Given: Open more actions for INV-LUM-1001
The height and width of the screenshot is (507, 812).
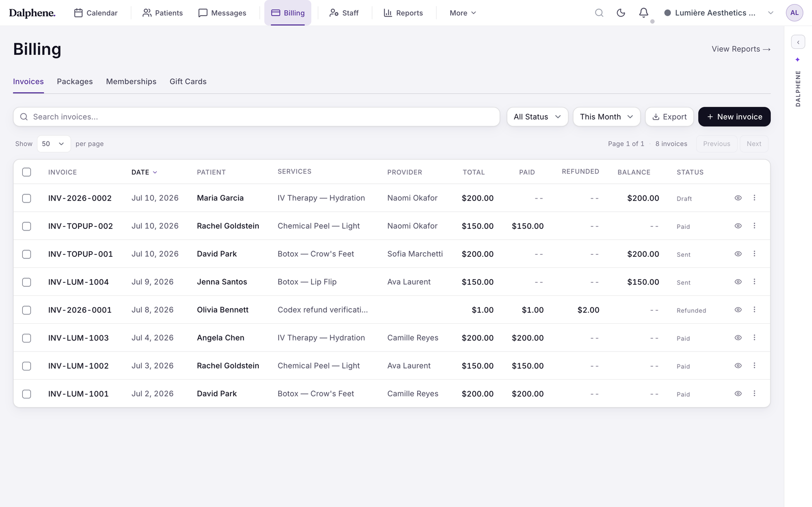Looking at the screenshot, I should [754, 393].
